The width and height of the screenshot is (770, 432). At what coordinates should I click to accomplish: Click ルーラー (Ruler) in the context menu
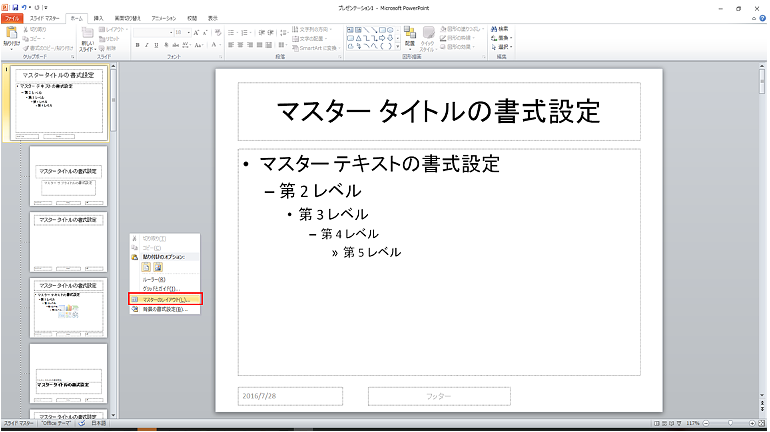click(153, 279)
